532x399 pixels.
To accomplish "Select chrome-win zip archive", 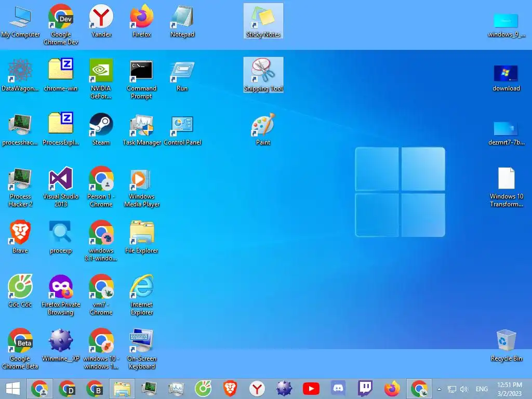I will (61, 75).
